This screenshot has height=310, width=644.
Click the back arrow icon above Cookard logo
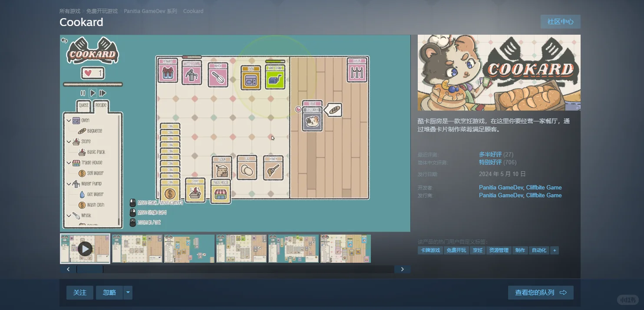[x=64, y=40]
